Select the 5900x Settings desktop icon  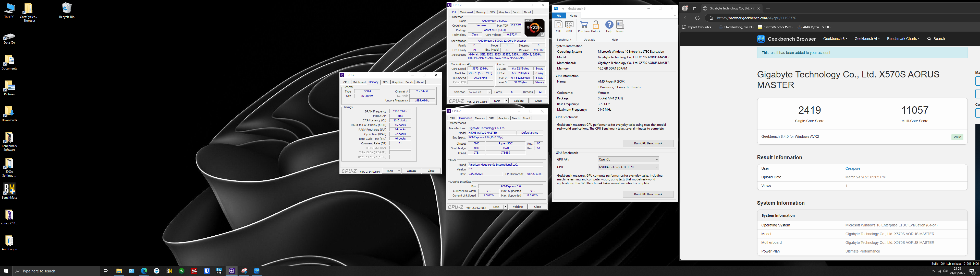[x=9, y=167]
